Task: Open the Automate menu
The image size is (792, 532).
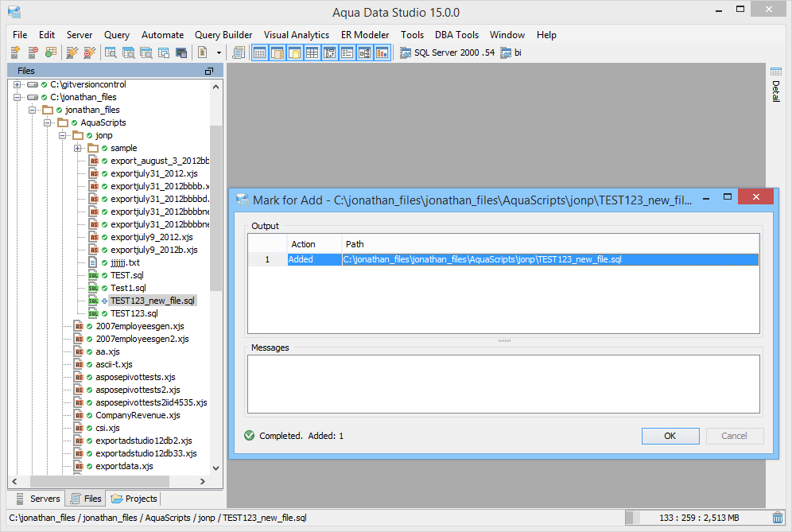Action: coord(163,35)
